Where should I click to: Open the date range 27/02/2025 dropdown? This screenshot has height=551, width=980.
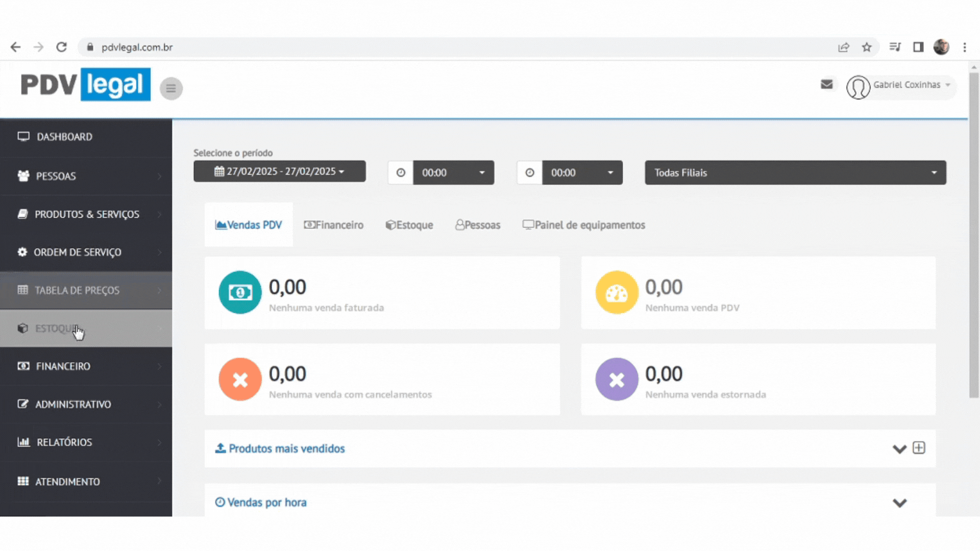279,171
